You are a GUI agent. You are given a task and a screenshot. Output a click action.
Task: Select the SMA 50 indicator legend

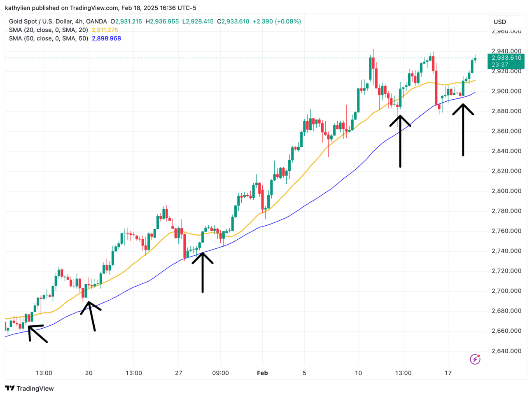pyautogui.click(x=49, y=38)
